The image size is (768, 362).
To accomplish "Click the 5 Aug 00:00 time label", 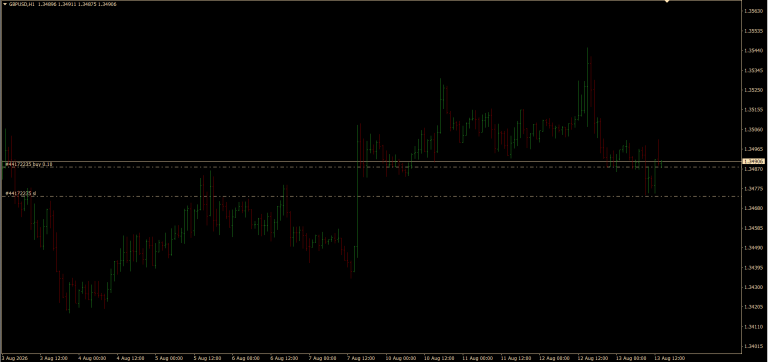I will [x=169, y=358].
